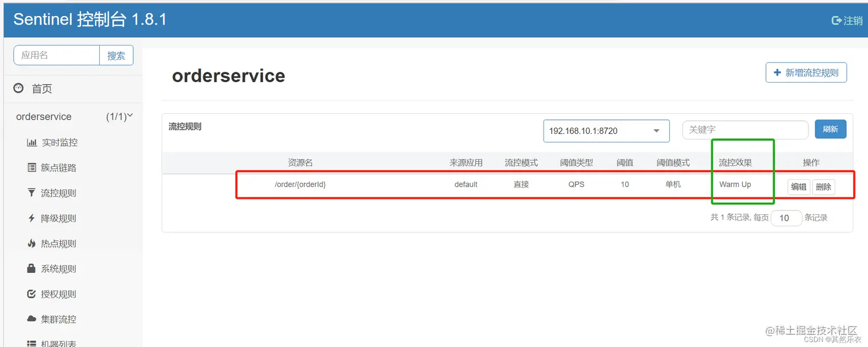
Task: Focus the 关键字 keyword field
Action: [x=745, y=130]
